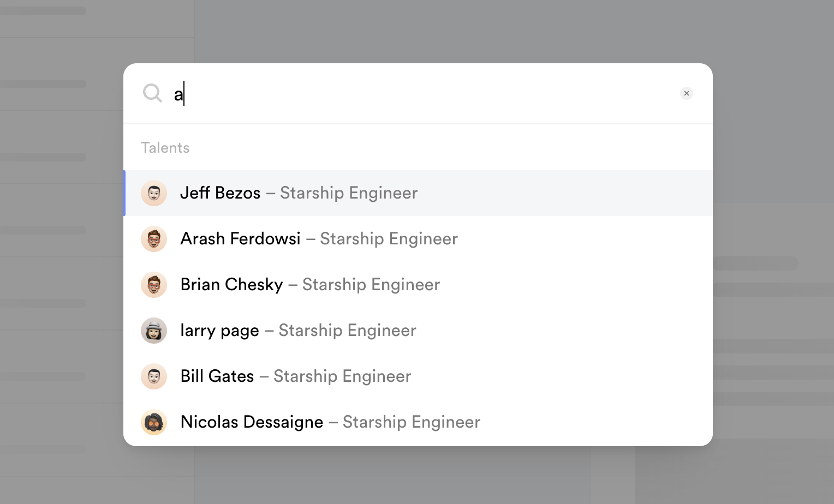Clear the search query with the X button
This screenshot has height=504, width=834.
pos(687,93)
